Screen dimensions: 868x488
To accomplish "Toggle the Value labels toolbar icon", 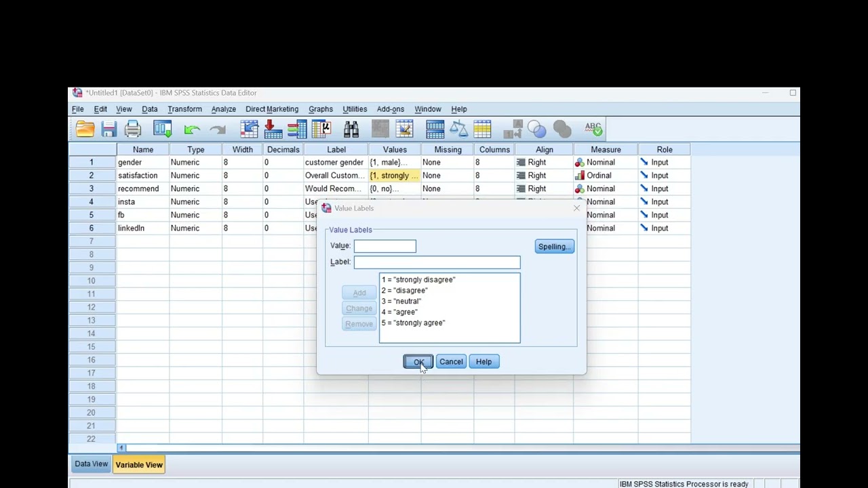I will click(x=513, y=129).
